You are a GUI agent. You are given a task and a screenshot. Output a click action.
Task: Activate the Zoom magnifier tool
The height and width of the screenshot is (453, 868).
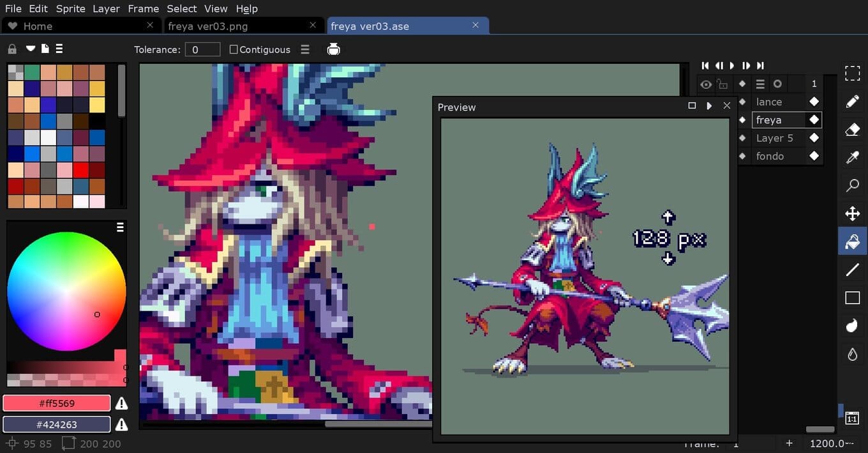(x=852, y=186)
